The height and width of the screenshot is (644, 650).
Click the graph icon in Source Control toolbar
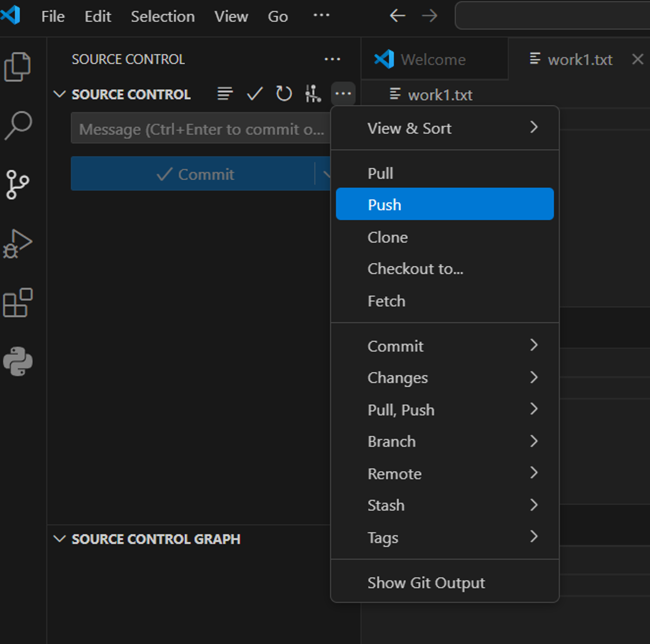coord(313,94)
